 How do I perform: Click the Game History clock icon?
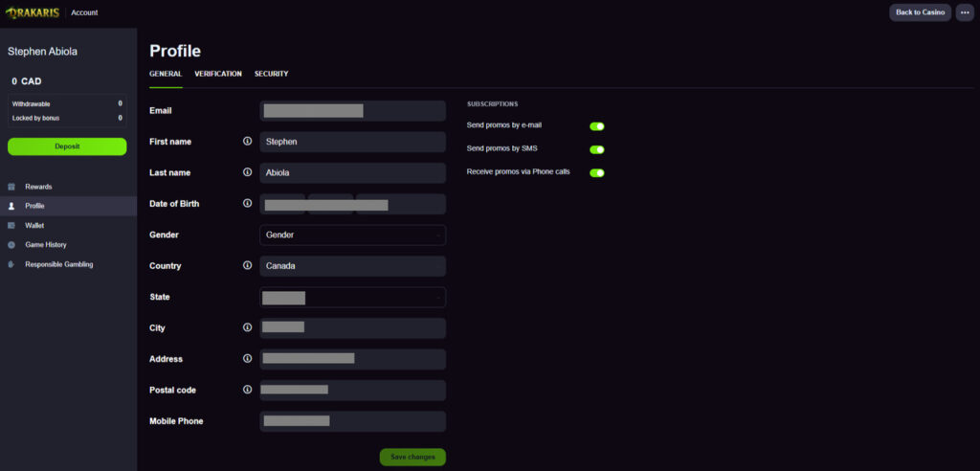[11, 245]
